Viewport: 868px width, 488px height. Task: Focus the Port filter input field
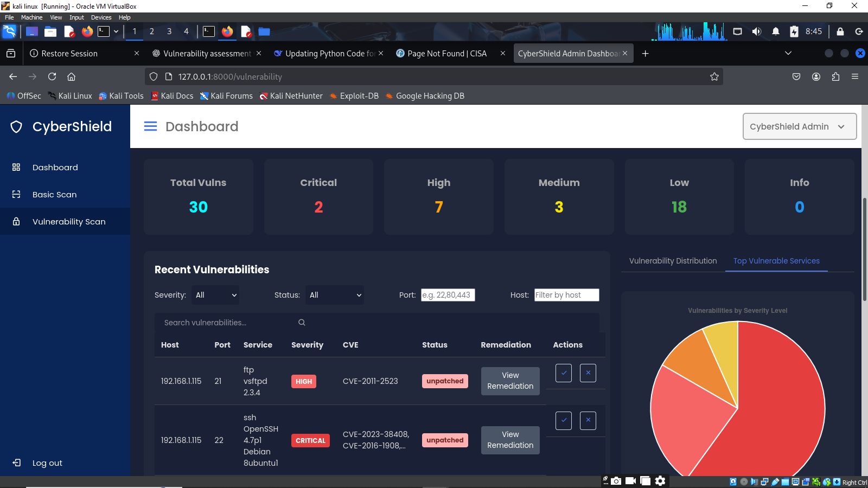pos(448,295)
